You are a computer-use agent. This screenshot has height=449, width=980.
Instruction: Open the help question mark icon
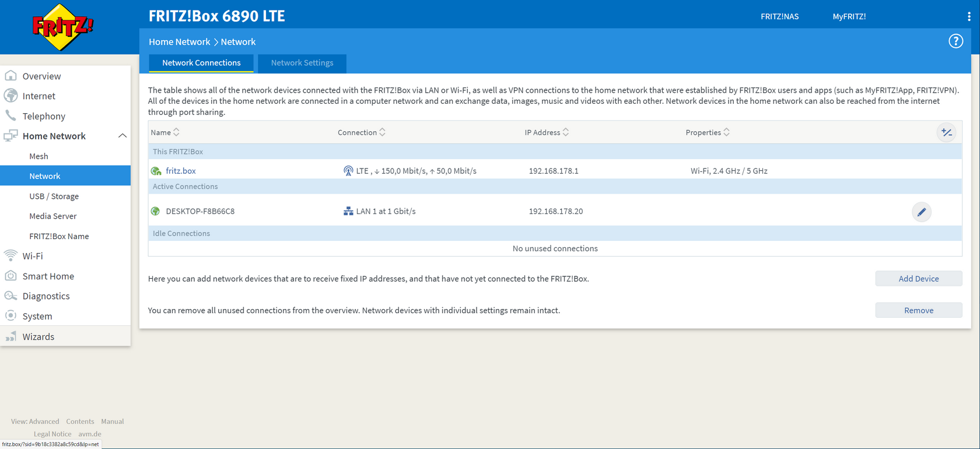(956, 41)
